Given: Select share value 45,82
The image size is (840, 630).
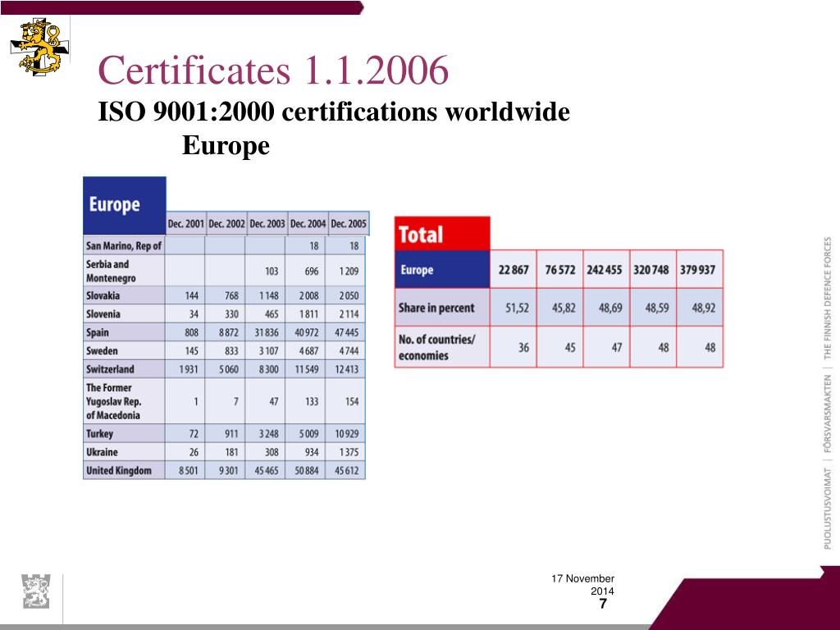Looking at the screenshot, I should point(564,308).
